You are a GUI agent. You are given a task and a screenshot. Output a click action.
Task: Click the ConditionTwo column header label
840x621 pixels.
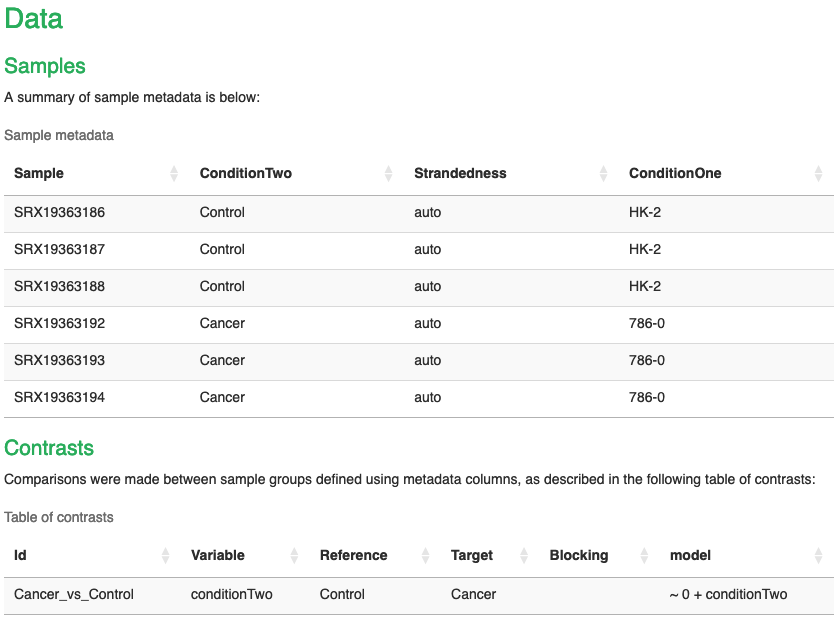click(246, 174)
